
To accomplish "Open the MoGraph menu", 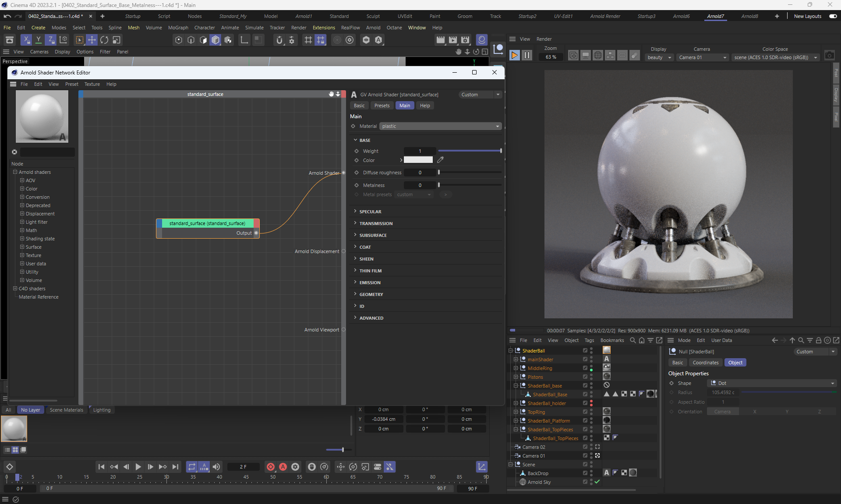I will [x=178, y=28].
